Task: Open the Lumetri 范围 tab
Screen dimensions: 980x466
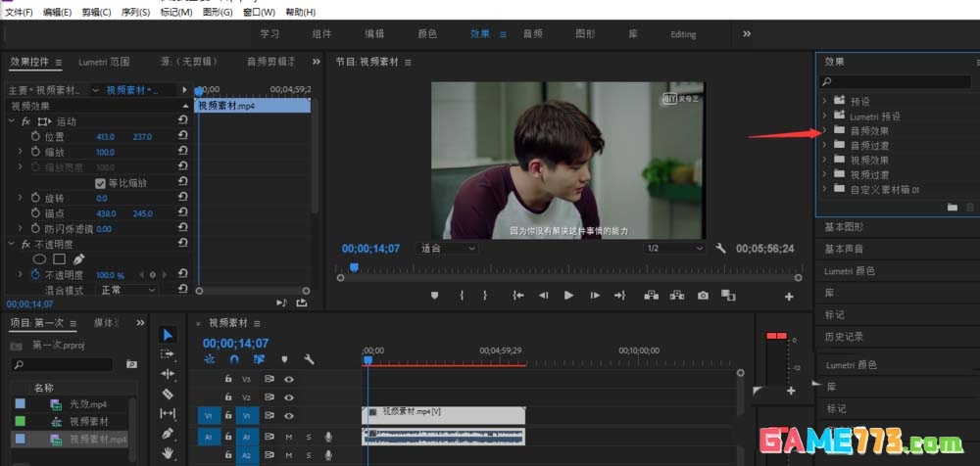Action: coord(105,62)
